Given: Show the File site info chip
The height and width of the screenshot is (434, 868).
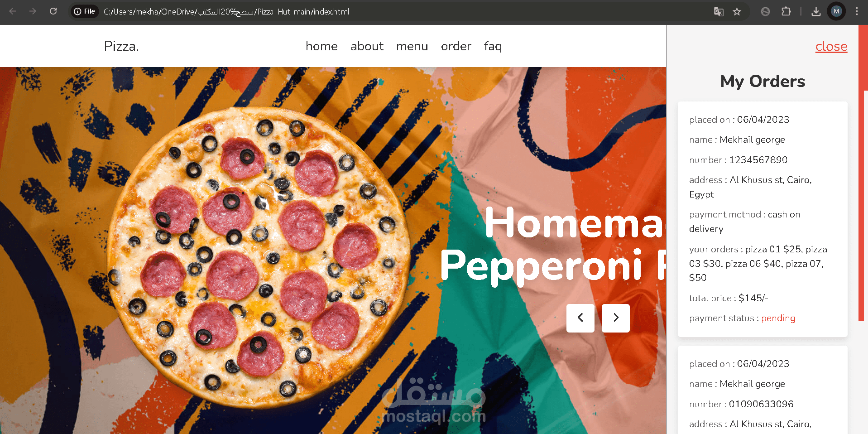Looking at the screenshot, I should click(85, 11).
